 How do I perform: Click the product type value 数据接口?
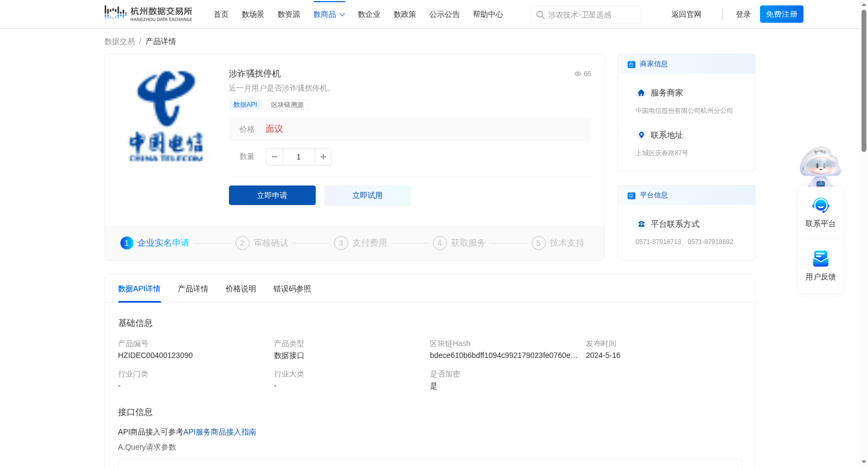[289, 355]
